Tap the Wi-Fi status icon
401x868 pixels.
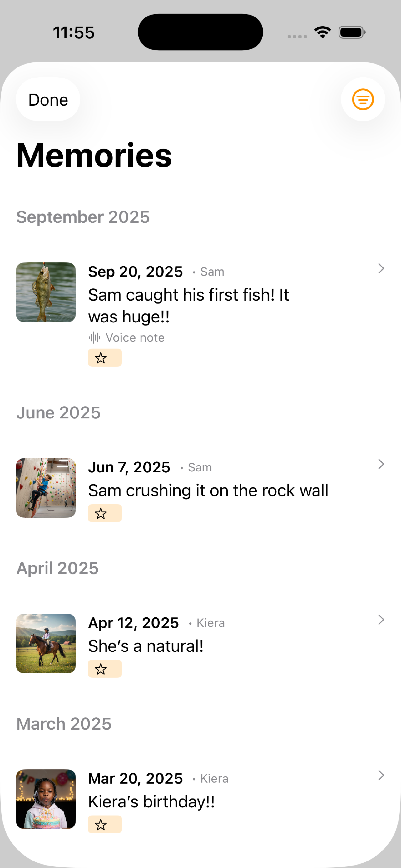[x=322, y=32]
